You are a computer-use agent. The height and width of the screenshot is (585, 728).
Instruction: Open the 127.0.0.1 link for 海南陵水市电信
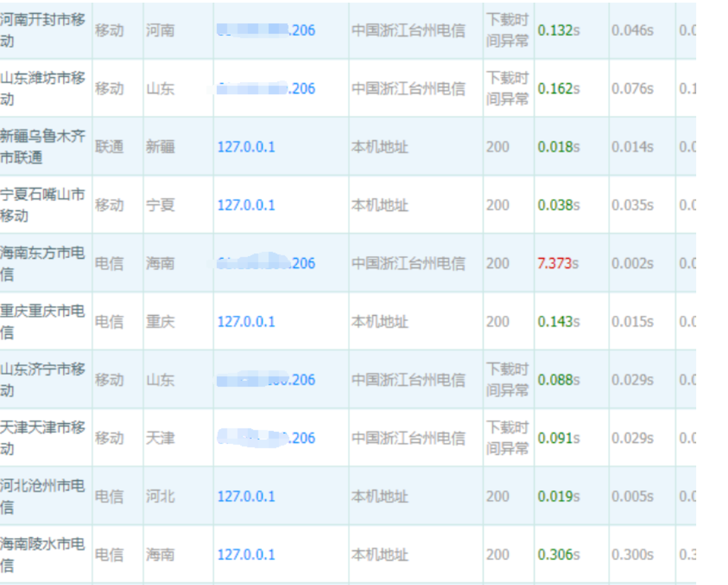(x=245, y=554)
